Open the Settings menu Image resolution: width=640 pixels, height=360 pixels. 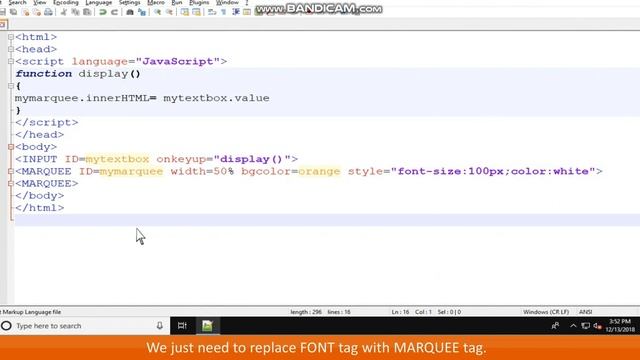[129, 2]
